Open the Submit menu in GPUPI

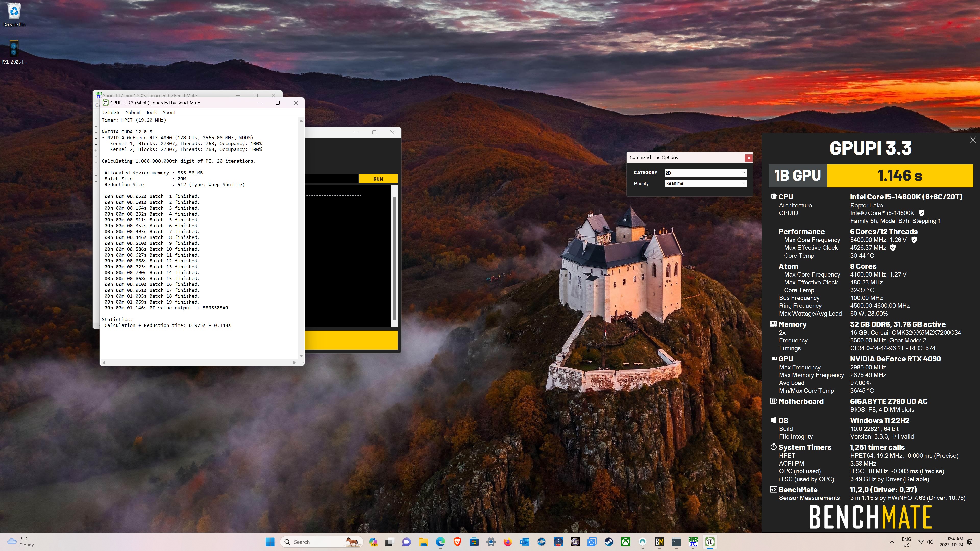tap(133, 112)
